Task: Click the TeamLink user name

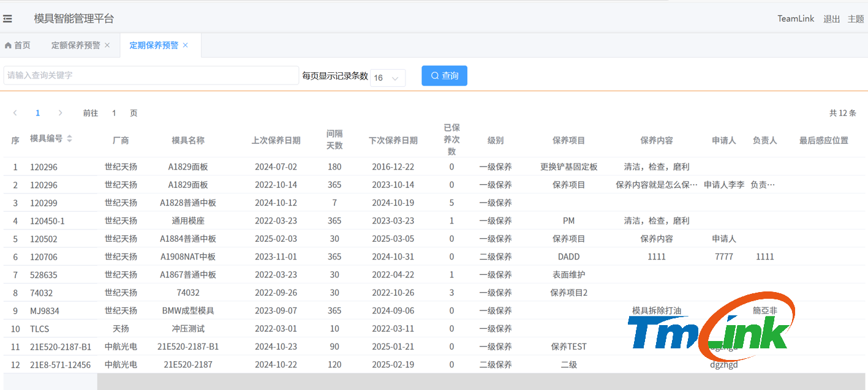Action: pos(796,19)
